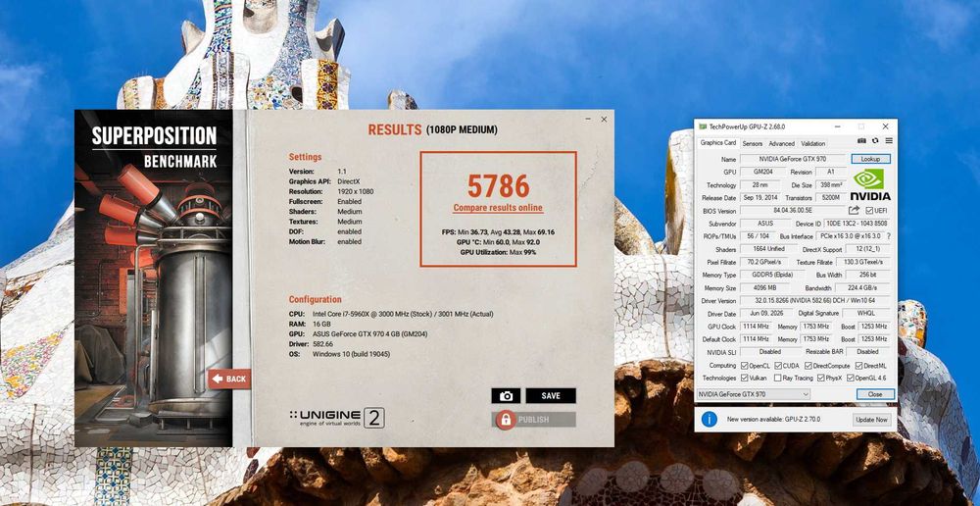Click the 5786 benchmark score

point(498,186)
